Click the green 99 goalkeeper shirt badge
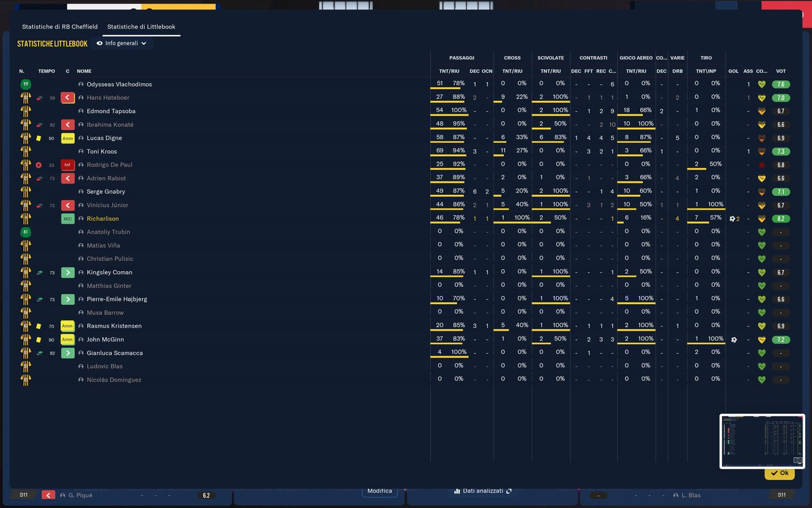The image size is (812, 508). pos(25,84)
